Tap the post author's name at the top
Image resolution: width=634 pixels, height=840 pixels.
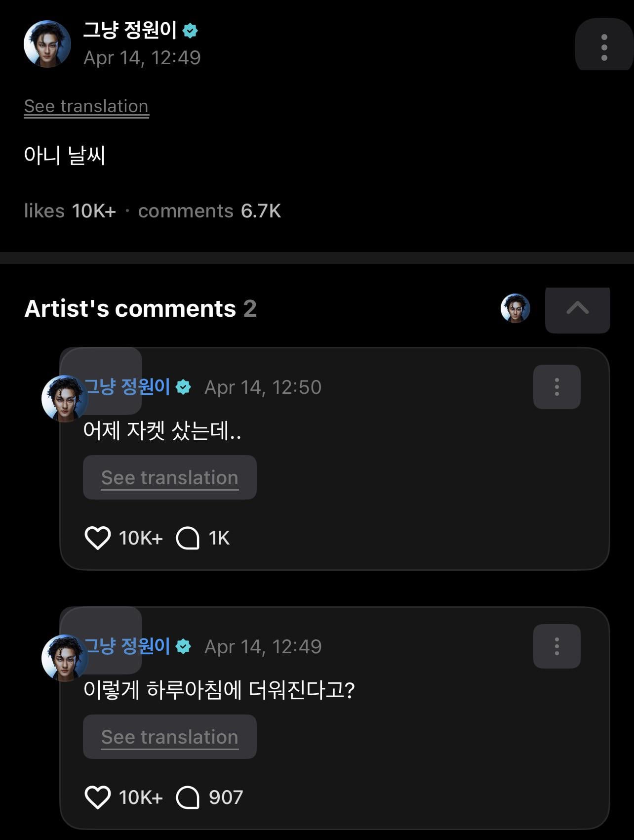tap(130, 31)
